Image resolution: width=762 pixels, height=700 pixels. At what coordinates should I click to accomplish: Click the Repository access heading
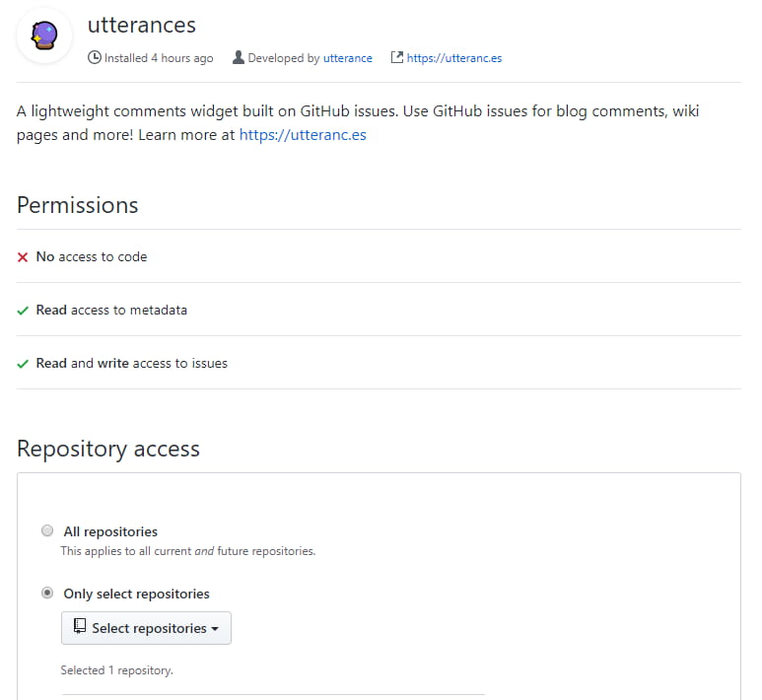coord(108,449)
